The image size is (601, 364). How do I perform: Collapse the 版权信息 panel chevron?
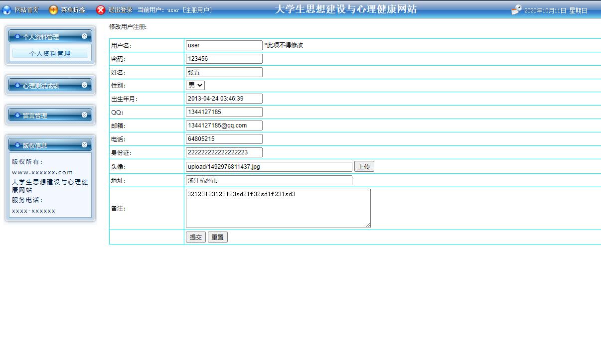coord(84,144)
